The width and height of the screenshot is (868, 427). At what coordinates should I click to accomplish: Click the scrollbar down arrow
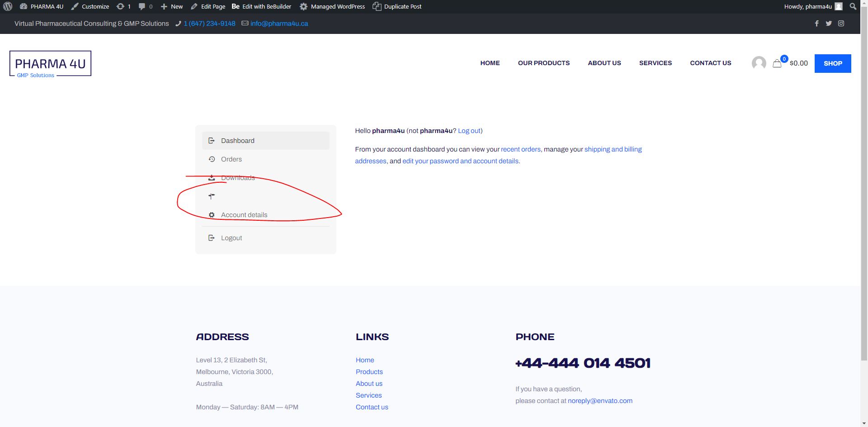(864, 423)
